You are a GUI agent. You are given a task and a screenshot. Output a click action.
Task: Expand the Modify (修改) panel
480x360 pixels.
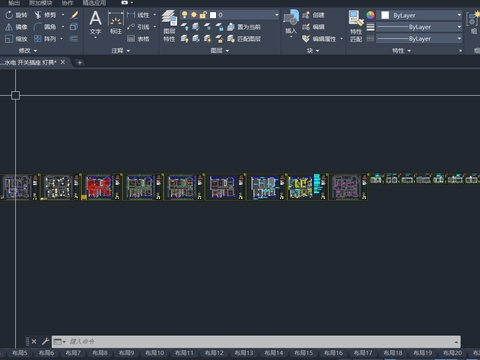coord(28,51)
